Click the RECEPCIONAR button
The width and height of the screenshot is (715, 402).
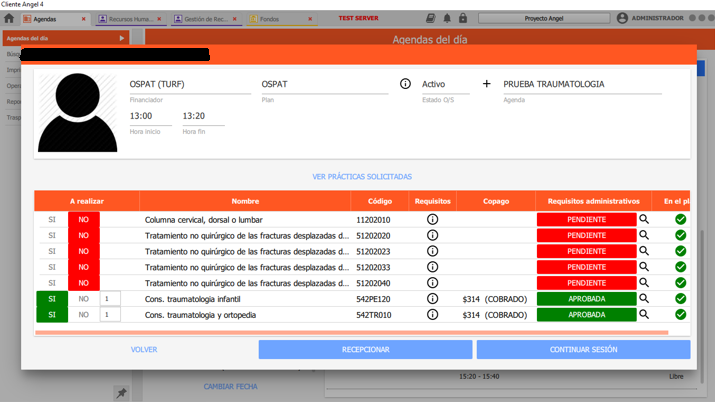point(365,350)
